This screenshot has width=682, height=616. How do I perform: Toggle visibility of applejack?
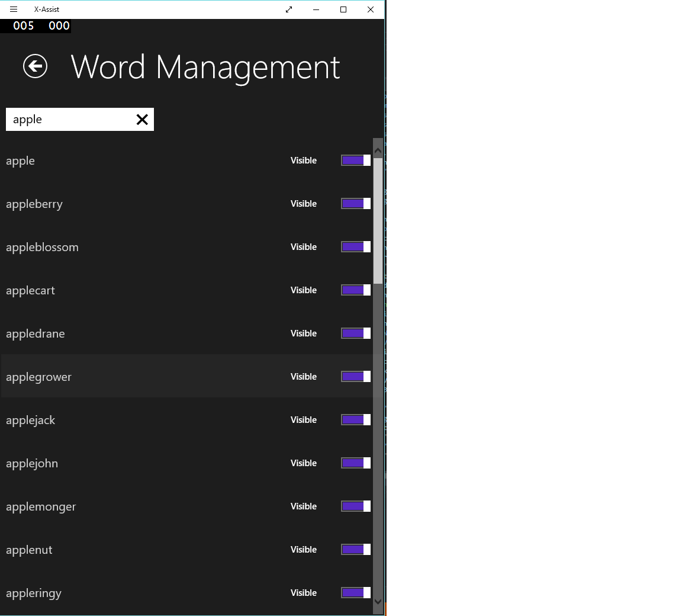tap(356, 420)
